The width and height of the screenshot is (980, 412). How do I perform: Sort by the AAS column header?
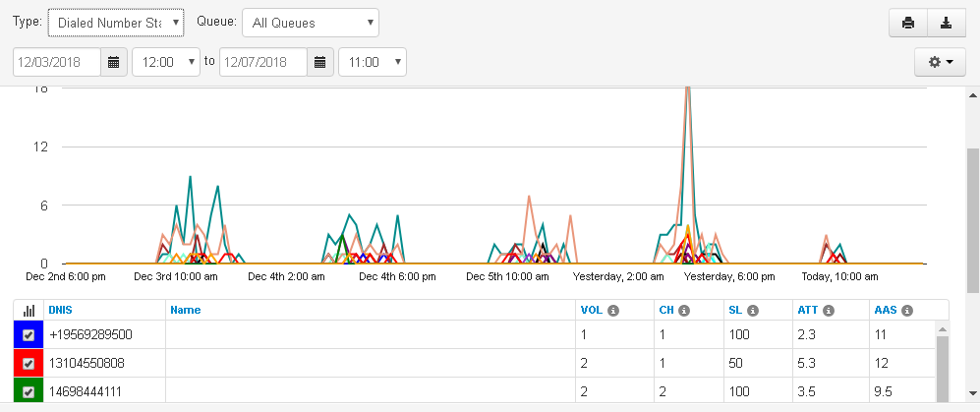point(884,310)
